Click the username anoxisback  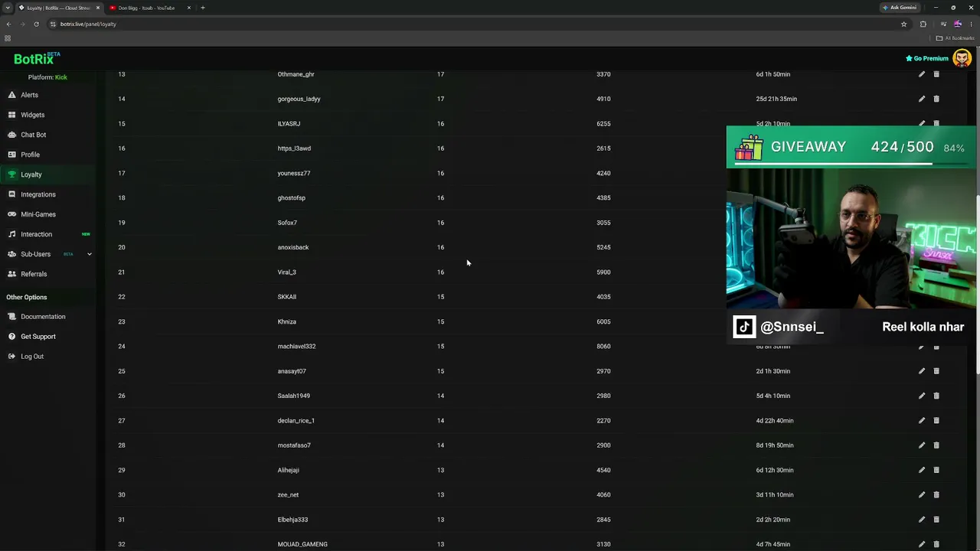coord(293,247)
